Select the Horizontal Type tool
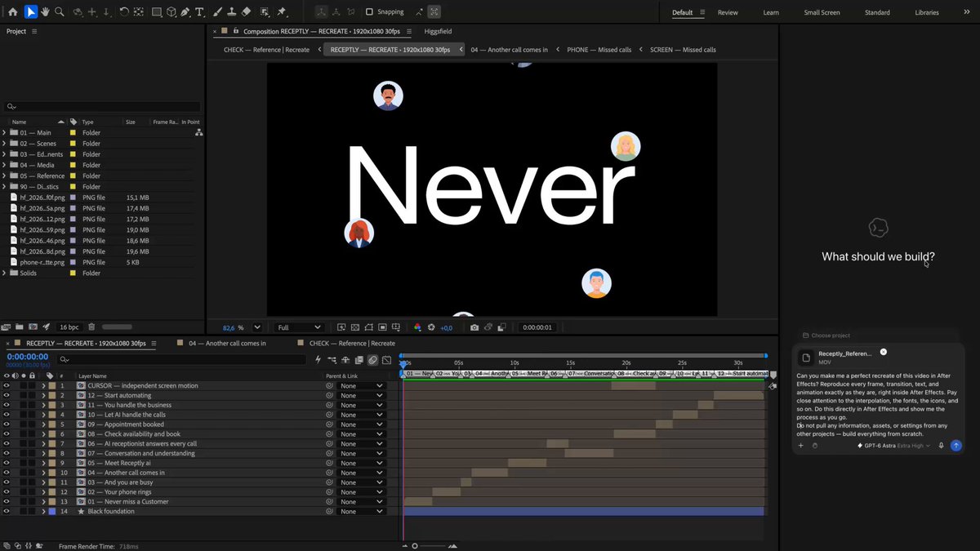The width and height of the screenshot is (980, 551). click(x=200, y=12)
